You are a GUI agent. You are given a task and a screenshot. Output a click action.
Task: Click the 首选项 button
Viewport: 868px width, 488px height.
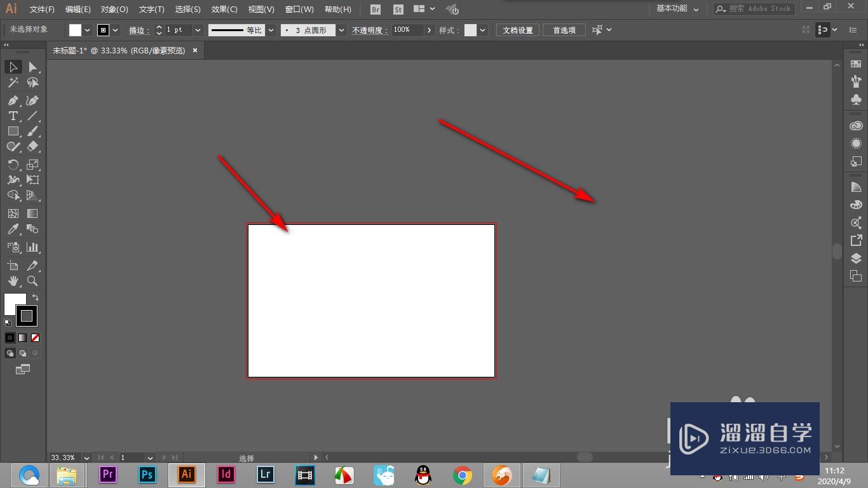coord(564,30)
